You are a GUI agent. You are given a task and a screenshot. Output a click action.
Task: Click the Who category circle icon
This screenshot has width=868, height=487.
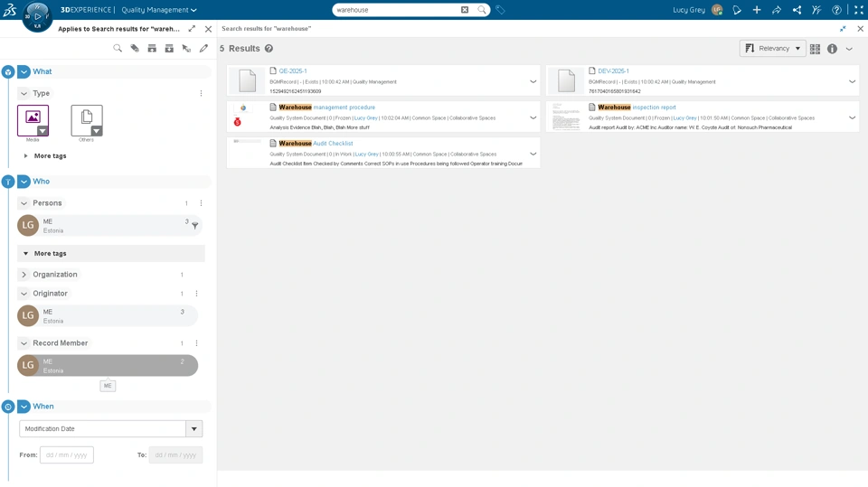pyautogui.click(x=8, y=182)
